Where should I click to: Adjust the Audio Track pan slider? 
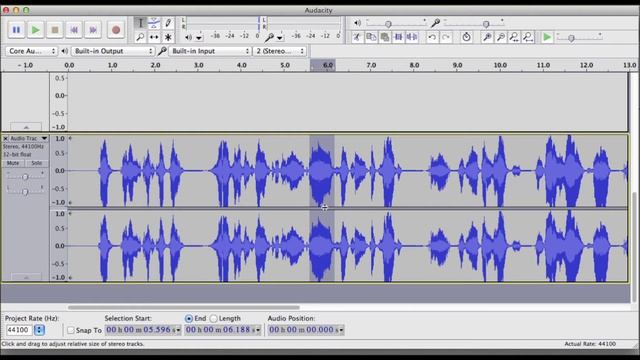pyautogui.click(x=25, y=191)
